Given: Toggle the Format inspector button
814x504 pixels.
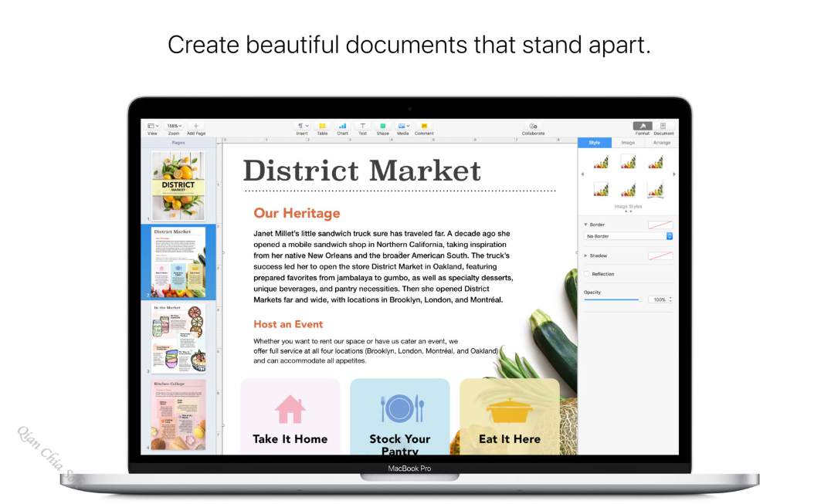Looking at the screenshot, I should coord(643,126).
